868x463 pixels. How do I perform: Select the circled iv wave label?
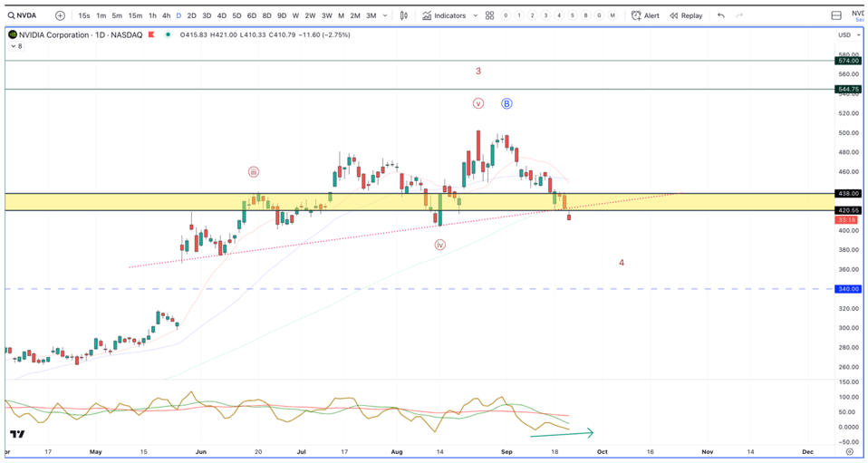[x=439, y=245]
